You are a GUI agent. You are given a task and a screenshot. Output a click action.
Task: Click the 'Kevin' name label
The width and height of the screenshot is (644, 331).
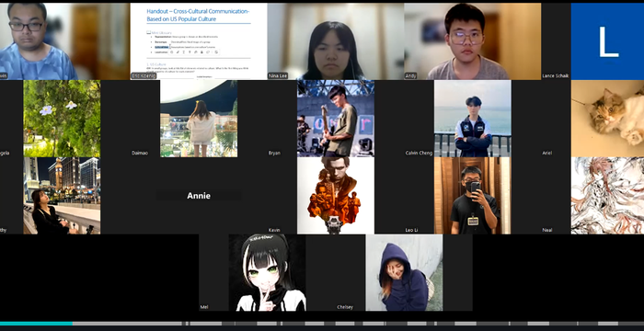(x=274, y=230)
